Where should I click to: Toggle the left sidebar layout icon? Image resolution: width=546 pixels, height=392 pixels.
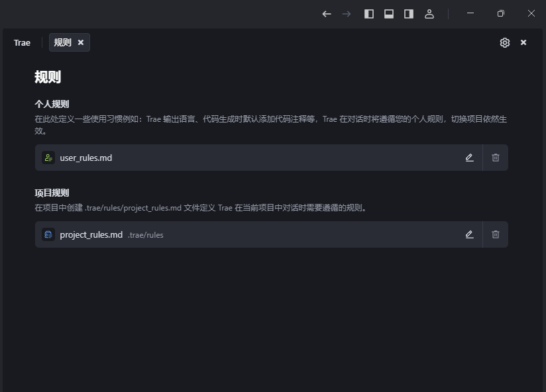[x=369, y=14]
